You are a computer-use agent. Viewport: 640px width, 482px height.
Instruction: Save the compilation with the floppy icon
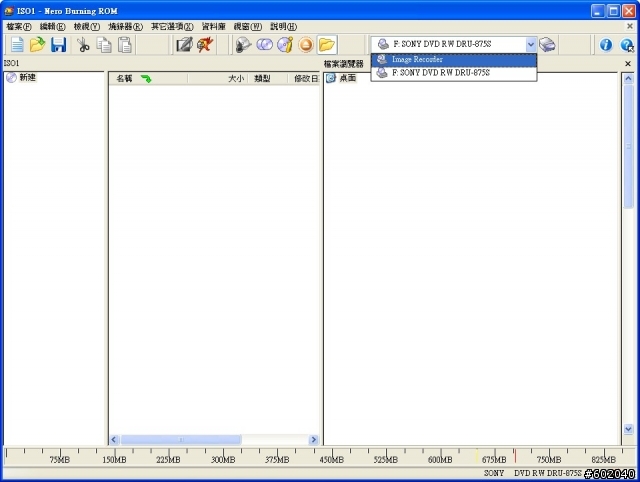click(x=58, y=44)
